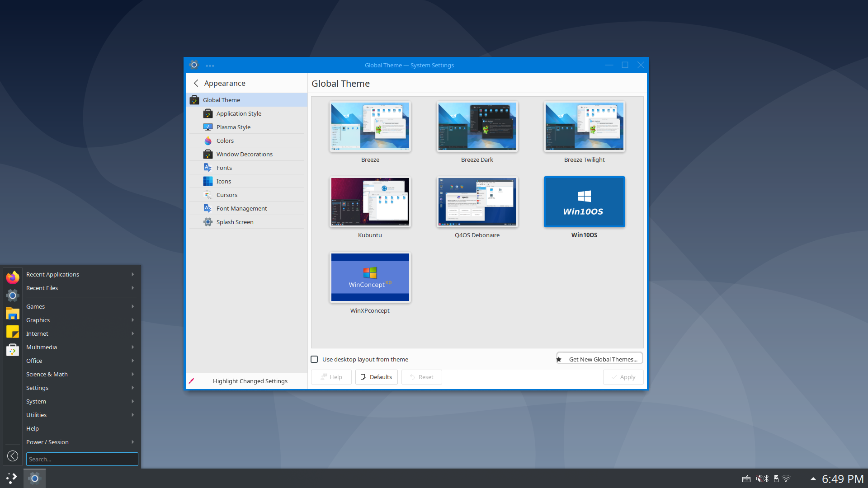This screenshot has height=488, width=868.
Task: Click the network Wi-Fi tray icon
Action: pos(787,479)
